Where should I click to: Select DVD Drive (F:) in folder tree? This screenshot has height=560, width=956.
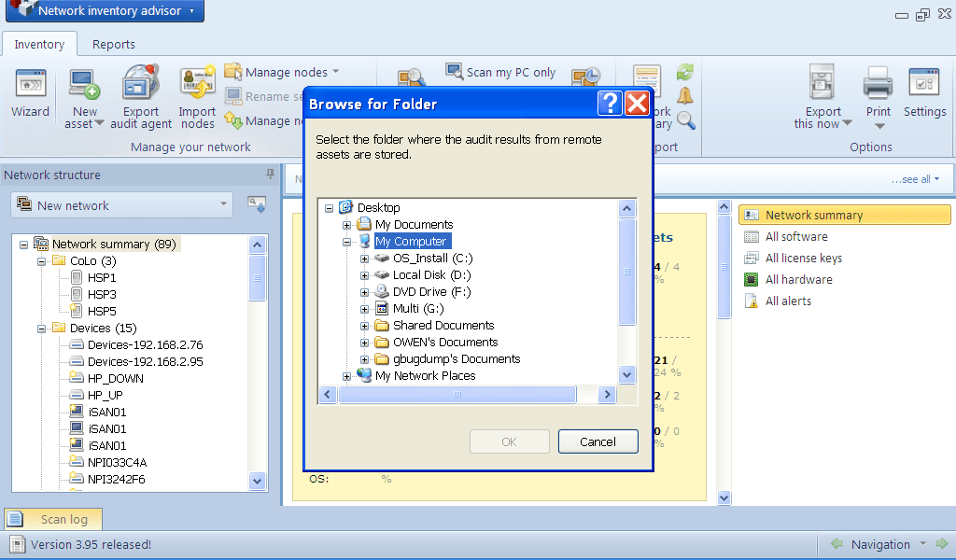[431, 292]
